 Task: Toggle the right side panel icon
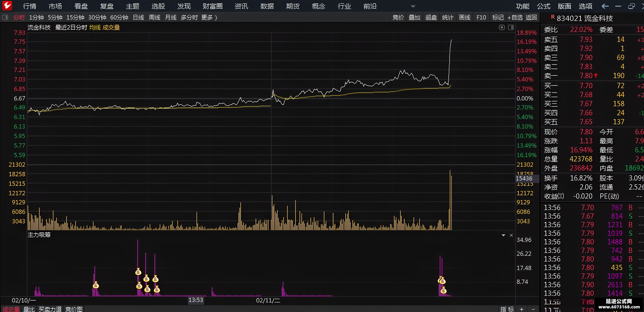(511, 27)
